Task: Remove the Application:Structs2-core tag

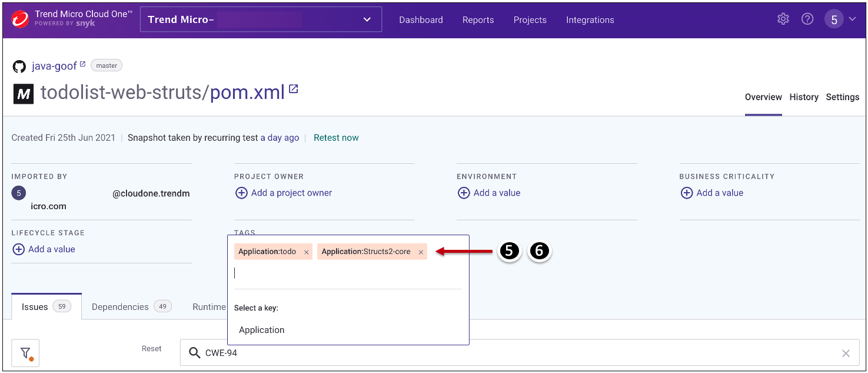Action: coord(421,252)
